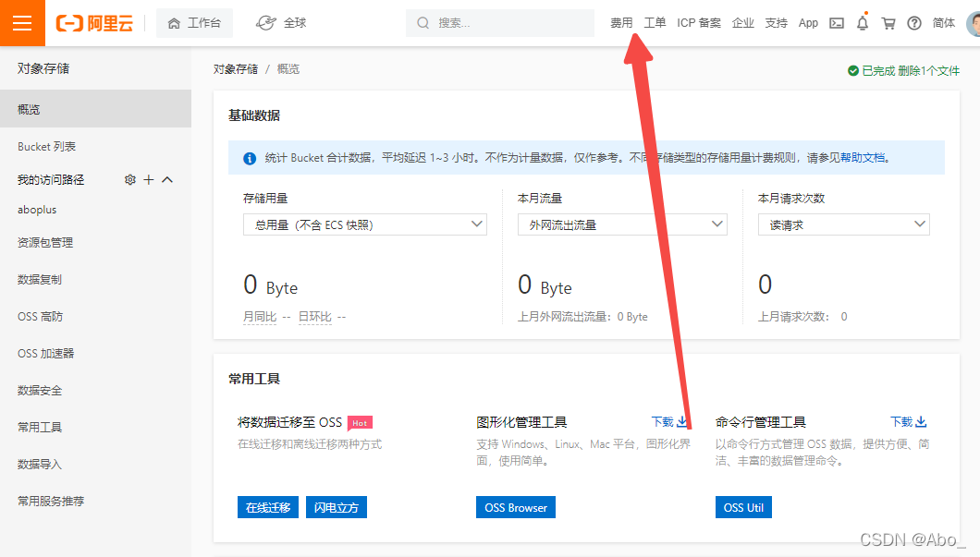Click the 在线迁移 button
This screenshot has height=557, width=980.
pos(268,506)
